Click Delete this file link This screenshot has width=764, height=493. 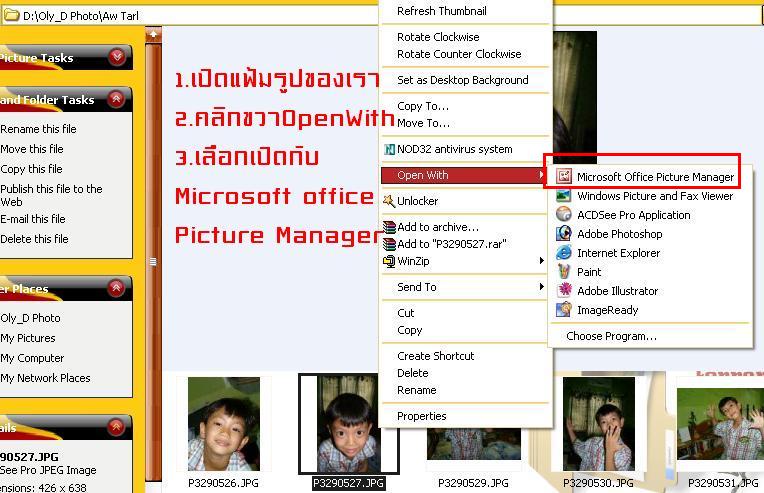(35, 239)
